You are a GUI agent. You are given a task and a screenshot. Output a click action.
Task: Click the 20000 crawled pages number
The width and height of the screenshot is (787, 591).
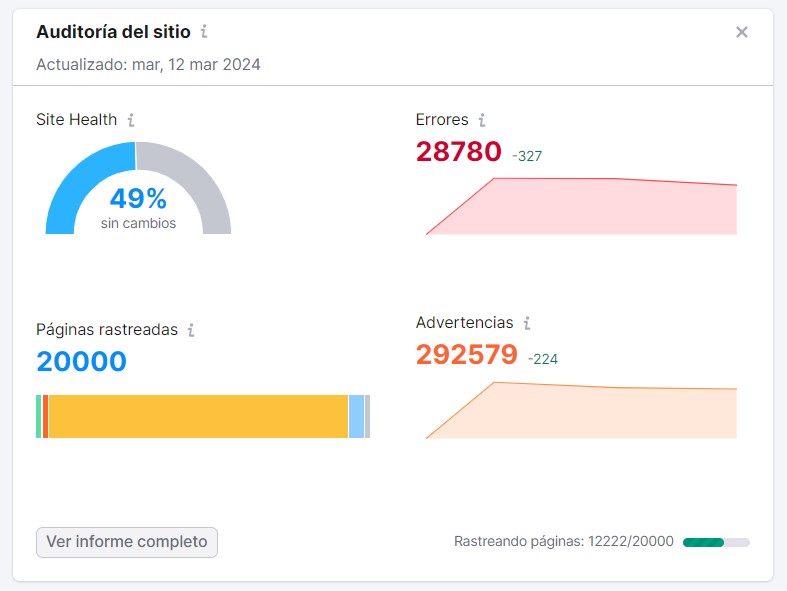(82, 362)
